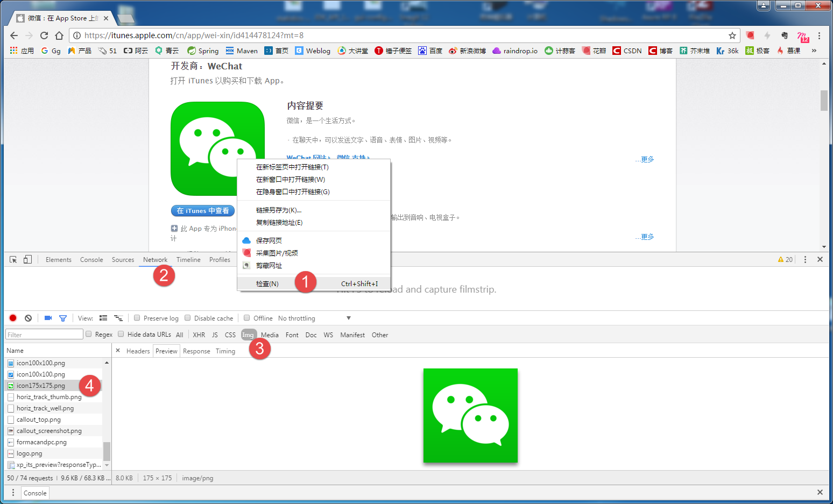The height and width of the screenshot is (504, 833).
Task: Switch to the DevTools top Console tab
Action: point(91,260)
